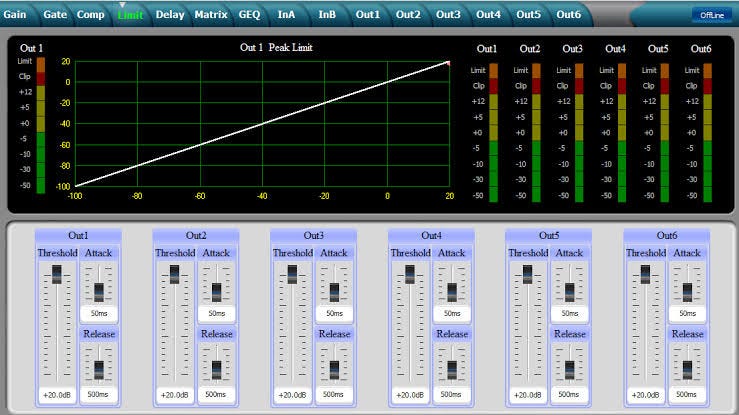Screen dimensions: 739x415
Task: Select the Out5 panel header
Action: pos(549,236)
